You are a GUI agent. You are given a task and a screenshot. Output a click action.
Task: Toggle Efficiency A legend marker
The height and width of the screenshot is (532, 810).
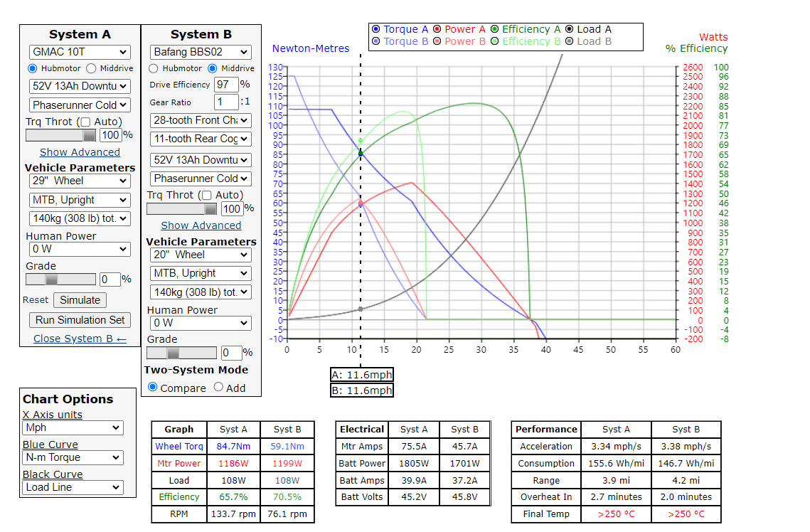(494, 29)
